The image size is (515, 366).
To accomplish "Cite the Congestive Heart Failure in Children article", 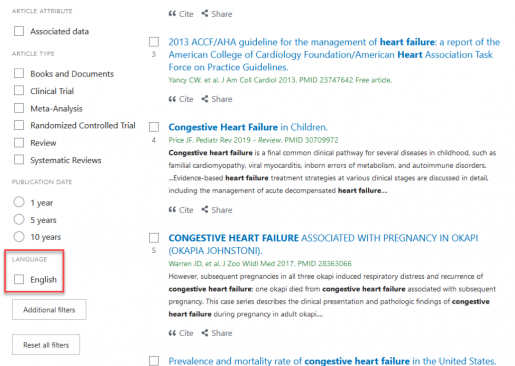I will (181, 210).
